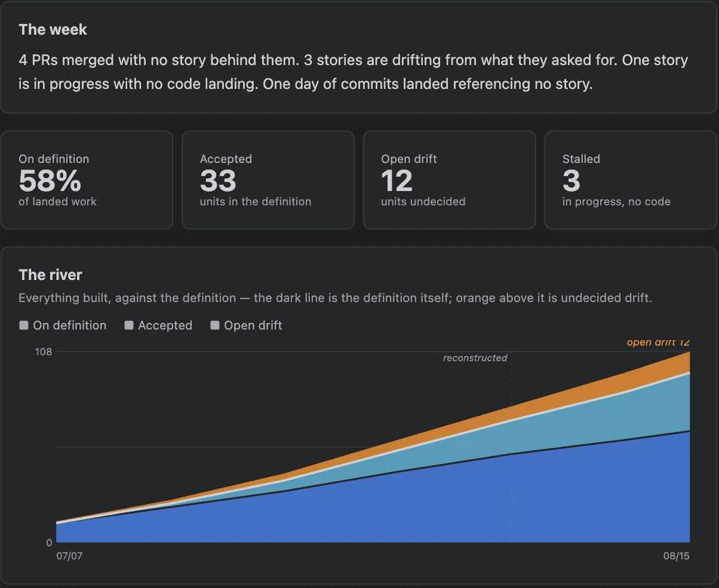
Task: Click the 07/07 x-axis date
Action: click(69, 556)
